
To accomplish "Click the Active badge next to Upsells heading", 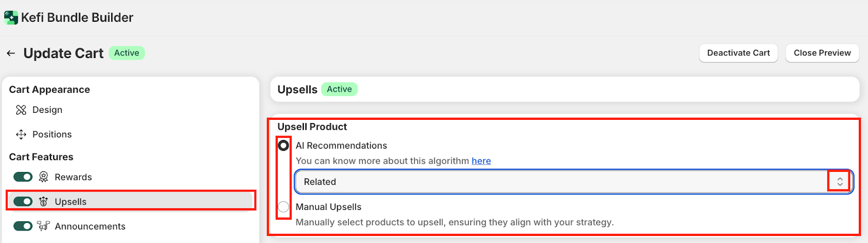I will 339,89.
